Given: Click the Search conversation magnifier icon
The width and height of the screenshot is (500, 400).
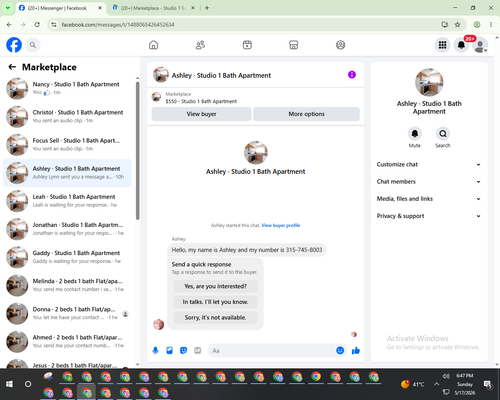Looking at the screenshot, I should point(443,134).
